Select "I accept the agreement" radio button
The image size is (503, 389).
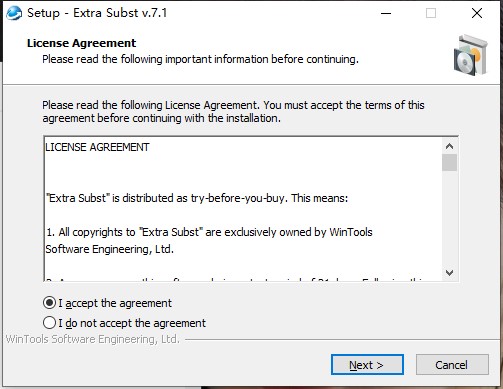49,303
